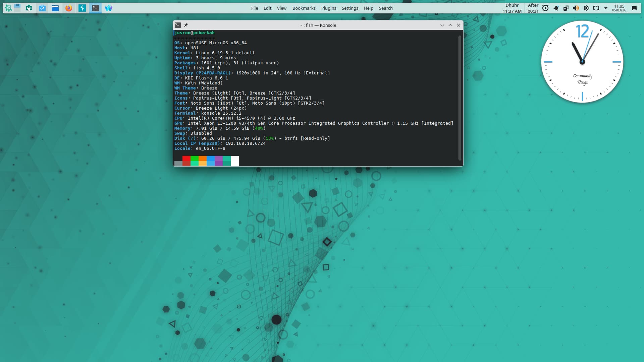The height and width of the screenshot is (362, 644).
Task: Open the clipboard tray icon
Action: coord(566,8)
